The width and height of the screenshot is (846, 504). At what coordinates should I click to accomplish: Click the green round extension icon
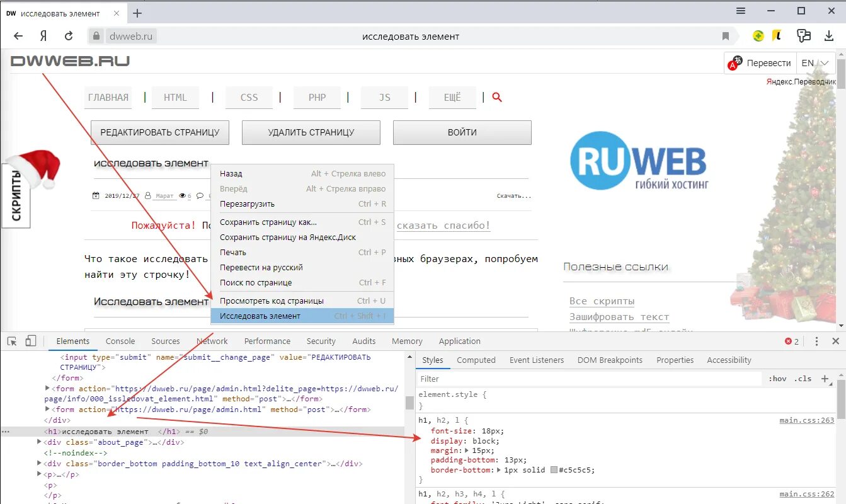758,36
